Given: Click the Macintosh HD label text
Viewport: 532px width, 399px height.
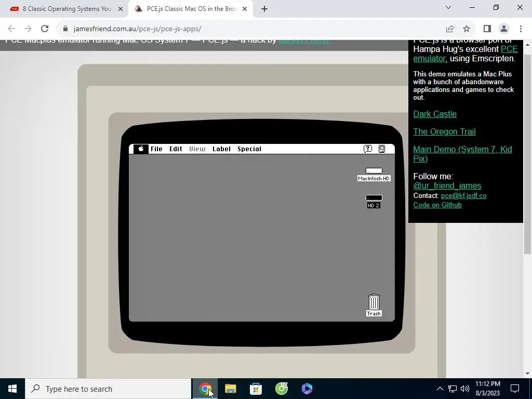Looking at the screenshot, I should coord(374,179).
